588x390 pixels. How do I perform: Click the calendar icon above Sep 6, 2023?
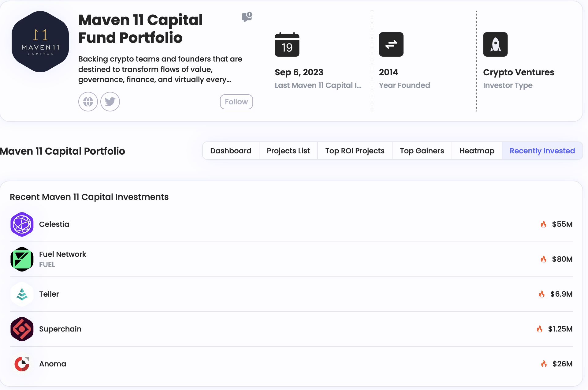(x=287, y=44)
